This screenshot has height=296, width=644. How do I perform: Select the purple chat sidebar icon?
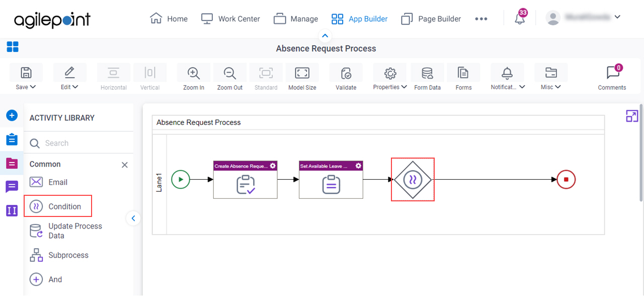pos(12,187)
